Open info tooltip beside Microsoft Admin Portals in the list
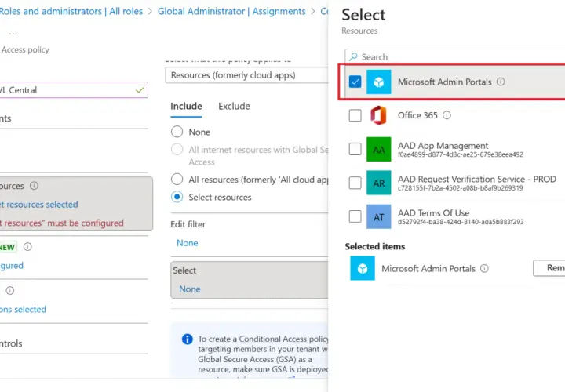This screenshot has height=392, width=565. (x=501, y=82)
